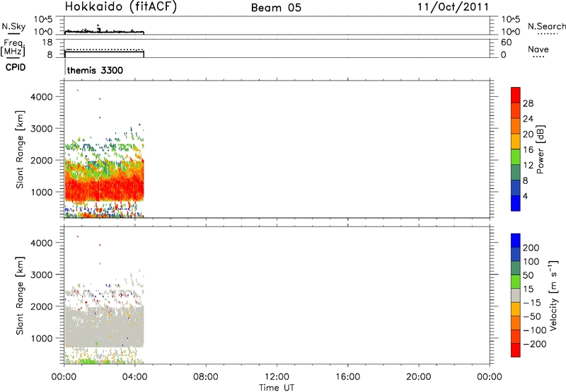Image resolution: width=566 pixels, height=392 pixels.
Task: Click the Slant Range label of power panel
Action: pos(20,149)
